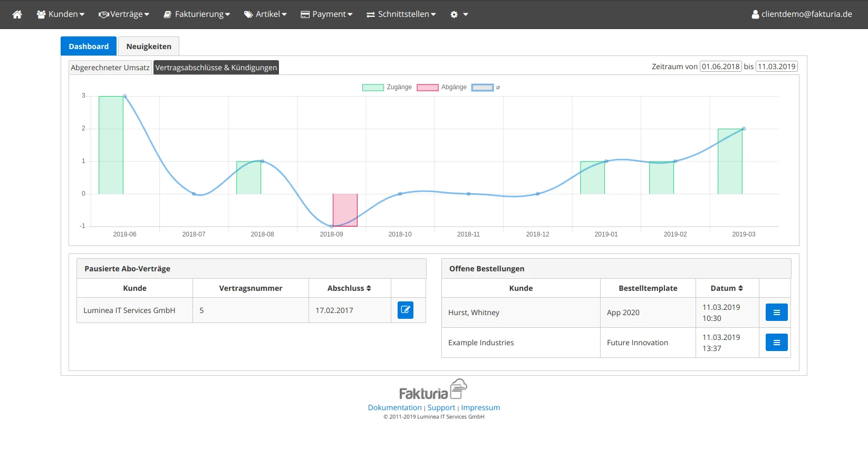Edit the Luminea IT Services GmbH contract

click(406, 310)
